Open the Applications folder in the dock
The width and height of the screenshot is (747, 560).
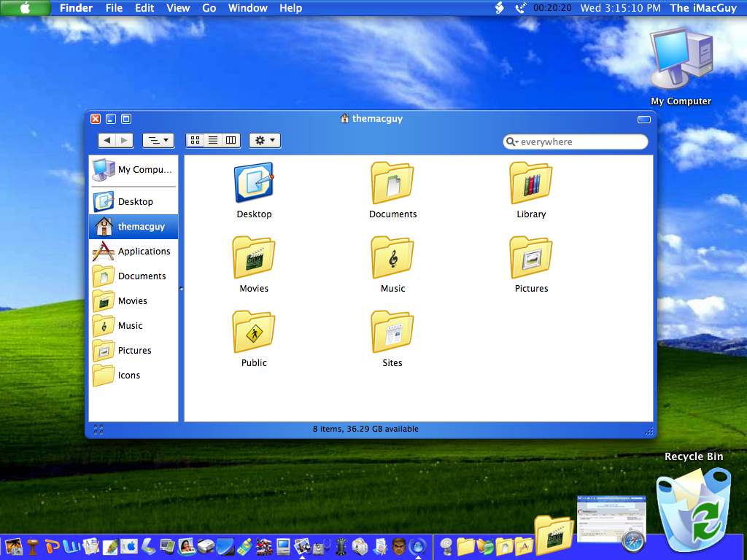point(524,546)
